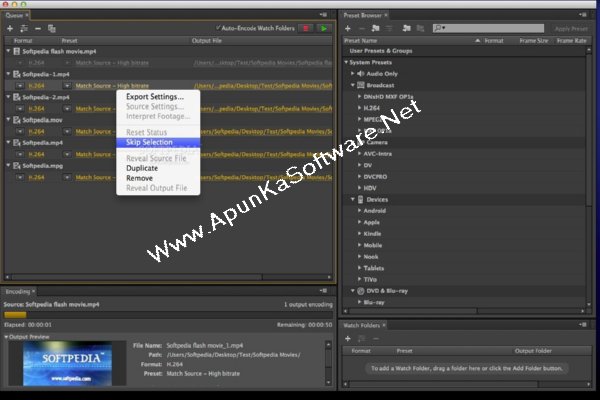Image resolution: width=600 pixels, height=400 pixels.
Task: Open the Preset Browser panel options menu icon
Action: 583,15
